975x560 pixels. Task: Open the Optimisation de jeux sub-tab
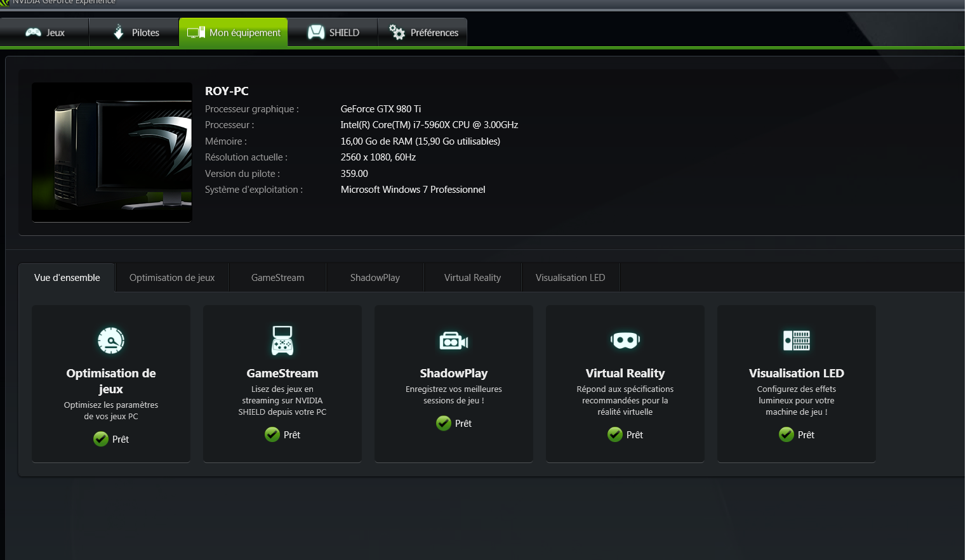click(x=172, y=278)
